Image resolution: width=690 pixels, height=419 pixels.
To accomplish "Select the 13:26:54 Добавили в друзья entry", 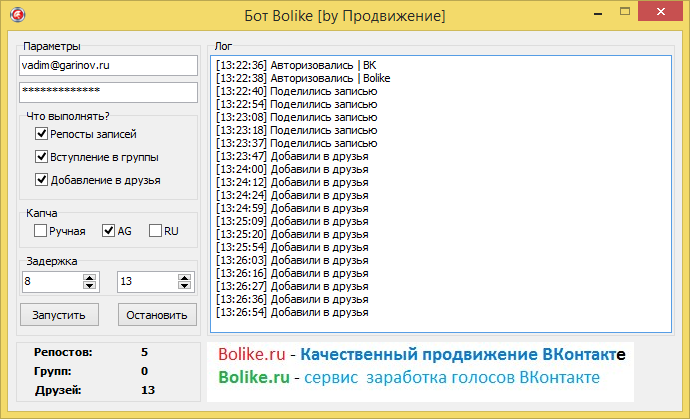I will (292, 312).
